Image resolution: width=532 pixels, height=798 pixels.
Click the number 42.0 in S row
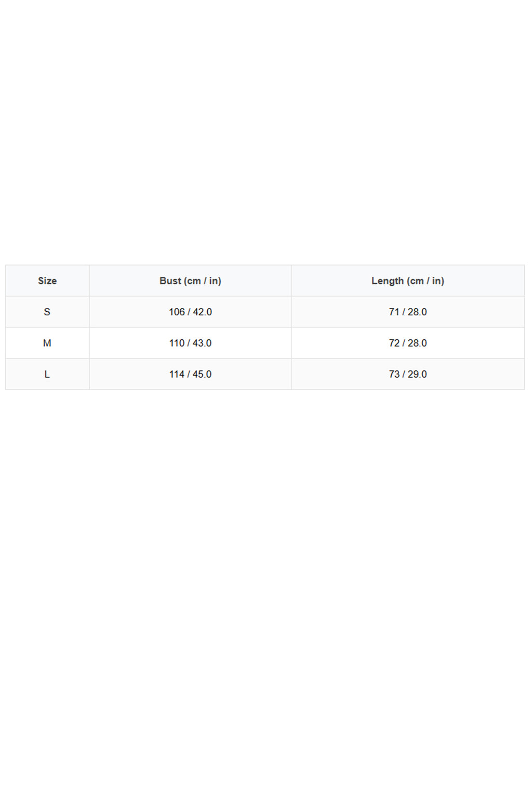coord(203,312)
